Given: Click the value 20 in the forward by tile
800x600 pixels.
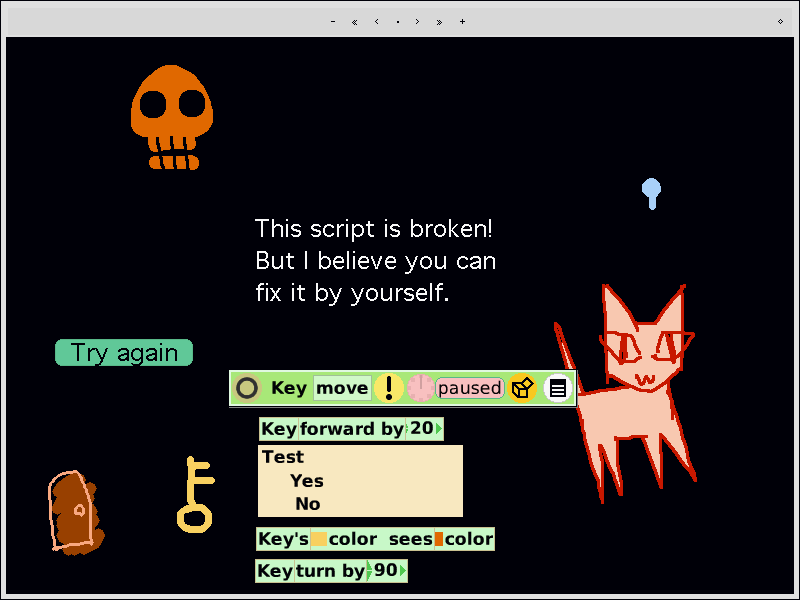Looking at the screenshot, I should [x=422, y=428].
